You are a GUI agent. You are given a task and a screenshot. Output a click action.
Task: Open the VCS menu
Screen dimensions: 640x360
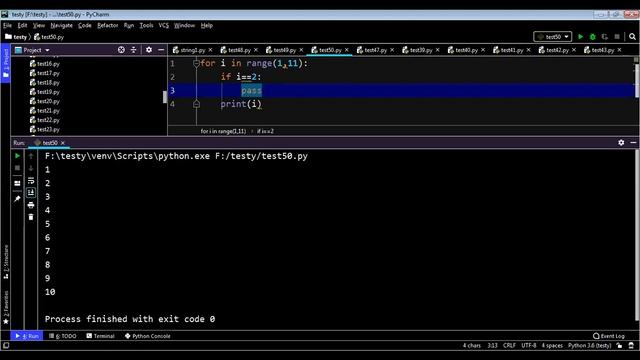[x=164, y=25]
